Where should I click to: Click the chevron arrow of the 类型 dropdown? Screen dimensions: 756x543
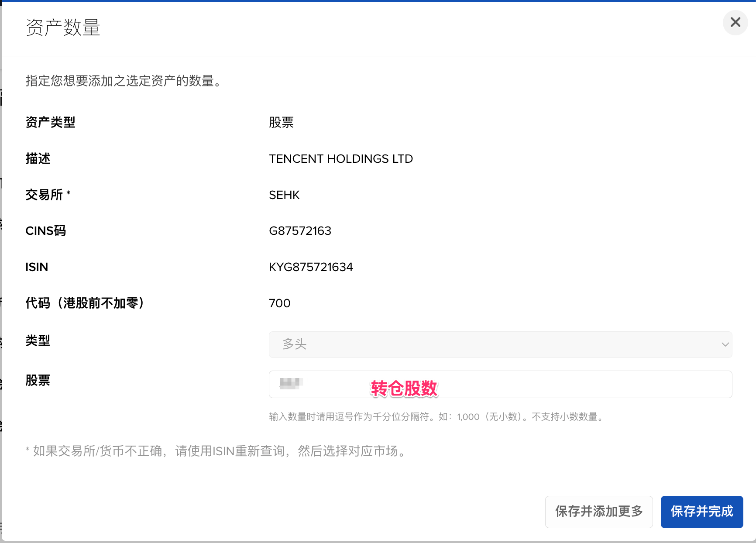(725, 344)
